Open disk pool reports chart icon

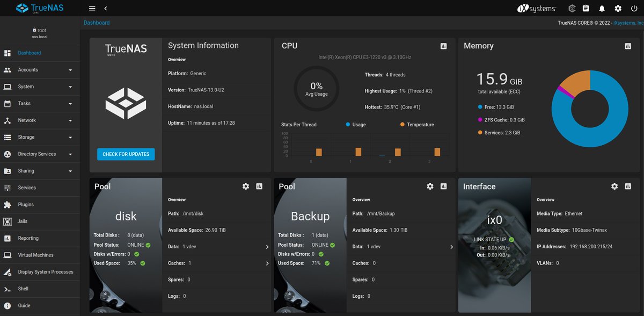coord(259,186)
